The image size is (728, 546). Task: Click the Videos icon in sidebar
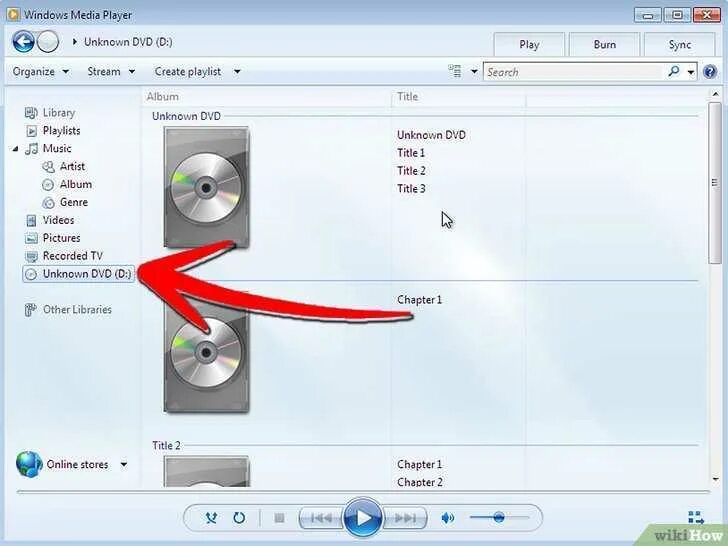pos(31,221)
